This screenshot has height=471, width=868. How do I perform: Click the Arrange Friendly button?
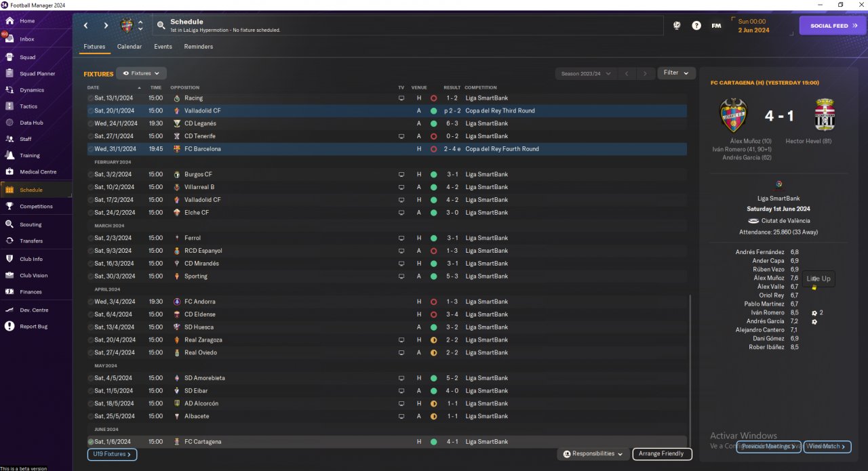click(x=662, y=454)
